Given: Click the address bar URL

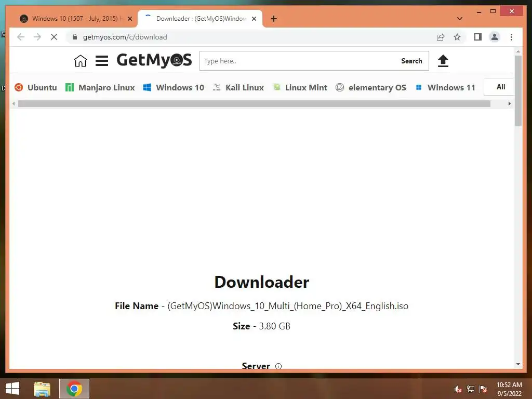Looking at the screenshot, I should (x=125, y=37).
